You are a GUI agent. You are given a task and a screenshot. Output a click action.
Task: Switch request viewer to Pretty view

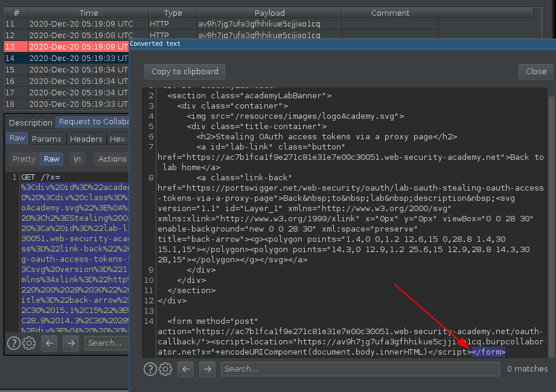pyautogui.click(x=24, y=159)
